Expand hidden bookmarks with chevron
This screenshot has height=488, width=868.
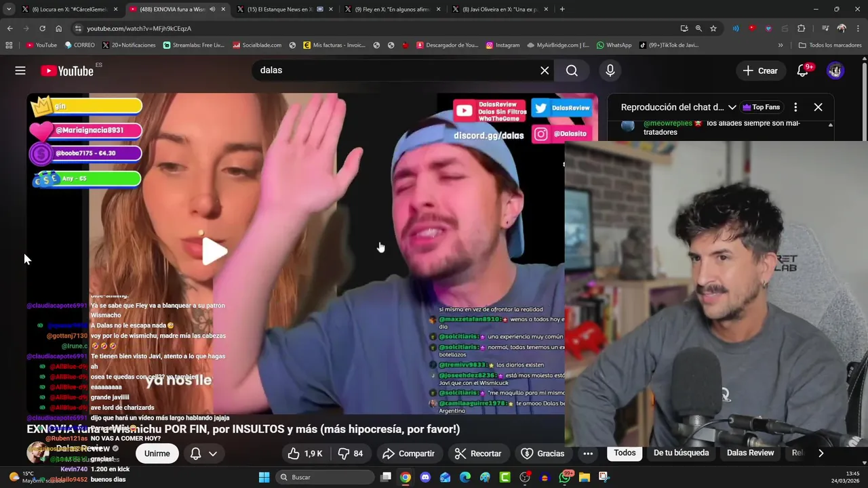tap(781, 45)
